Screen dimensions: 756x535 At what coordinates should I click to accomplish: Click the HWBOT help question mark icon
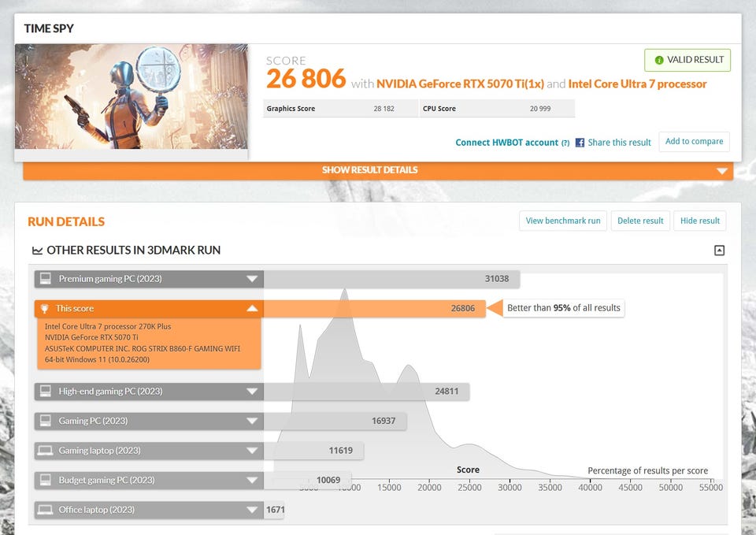tap(565, 143)
